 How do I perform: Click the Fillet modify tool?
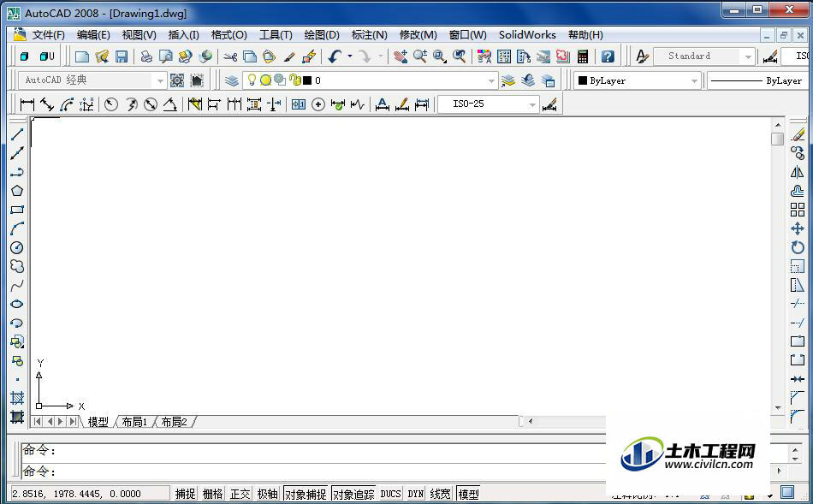coord(798,417)
